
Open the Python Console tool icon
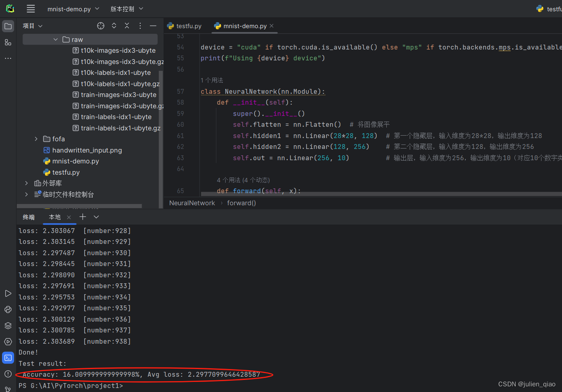point(8,309)
